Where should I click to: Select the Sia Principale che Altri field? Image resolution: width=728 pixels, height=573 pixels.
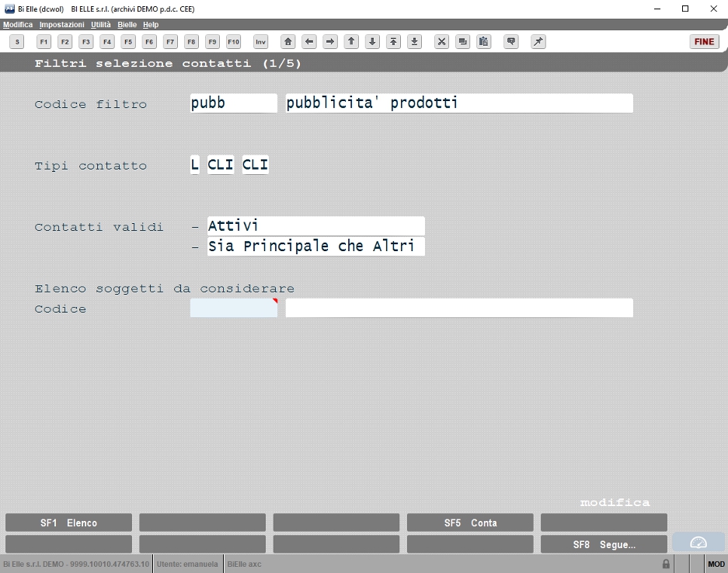pyautogui.click(x=315, y=246)
